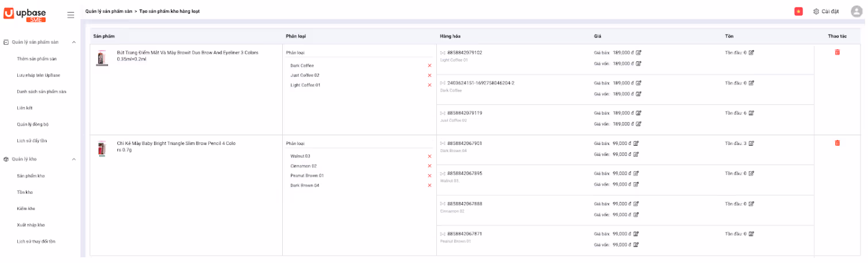Viewport: 868px width, 263px height.
Task: Edit Giá bán for barcode 8858842067888
Action: [x=636, y=204]
